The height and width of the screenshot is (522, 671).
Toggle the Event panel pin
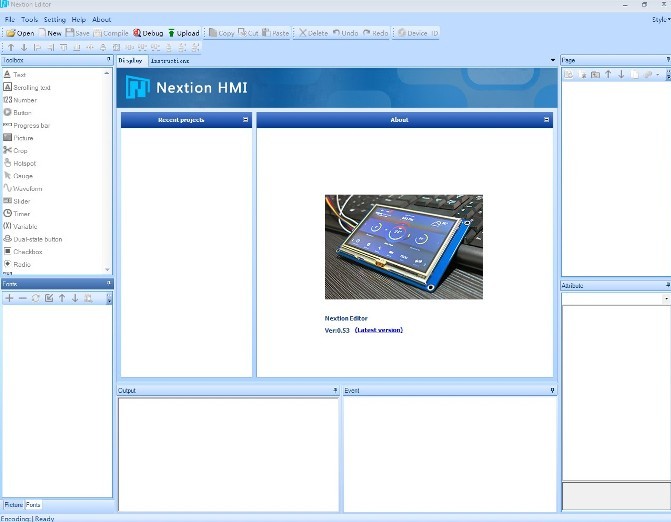(x=552, y=390)
